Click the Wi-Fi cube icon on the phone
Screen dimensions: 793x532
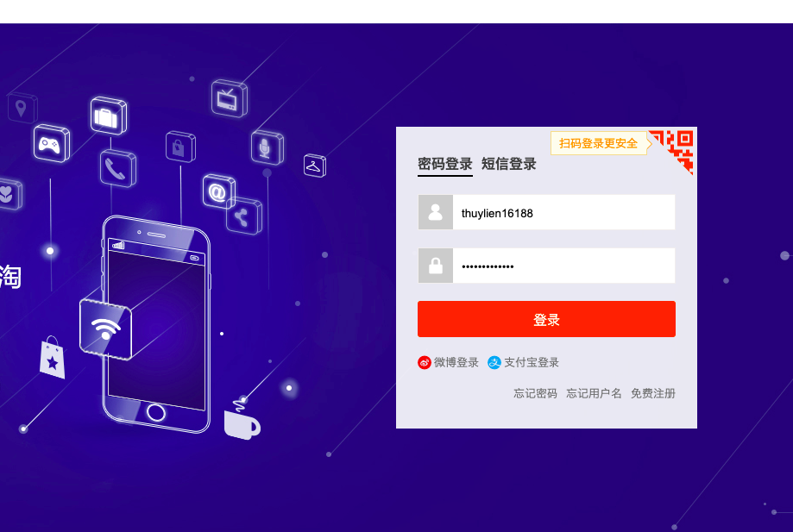tap(105, 329)
